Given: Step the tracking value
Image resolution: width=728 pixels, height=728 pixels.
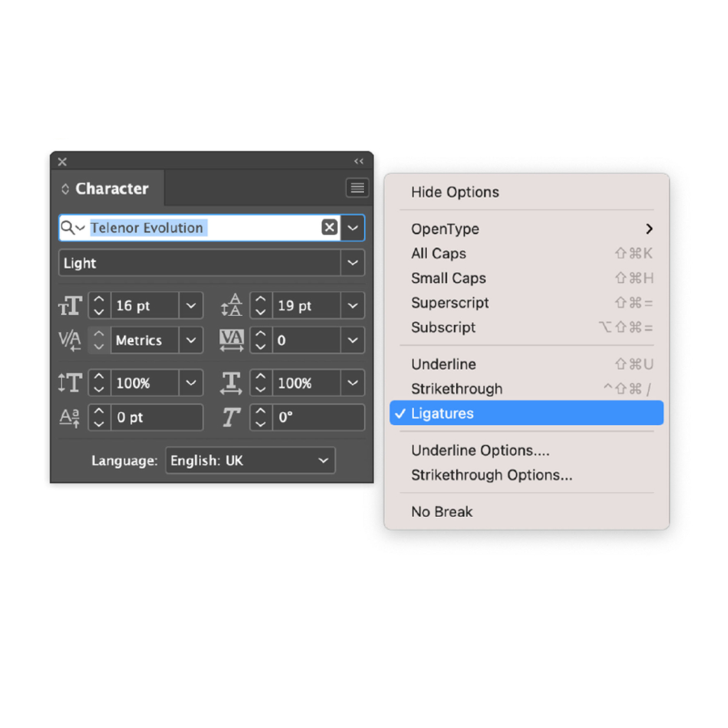Looking at the screenshot, I should pos(261,340).
